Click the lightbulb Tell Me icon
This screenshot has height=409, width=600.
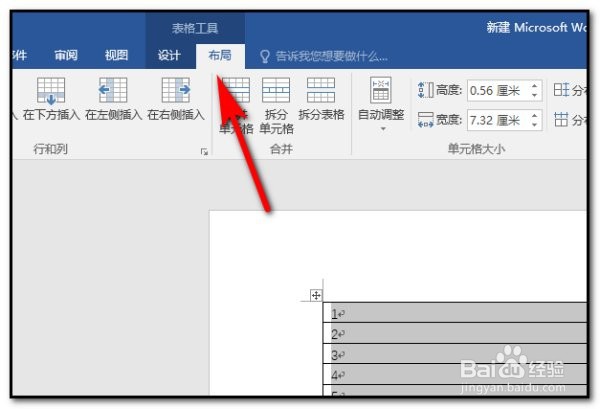pyautogui.click(x=265, y=57)
